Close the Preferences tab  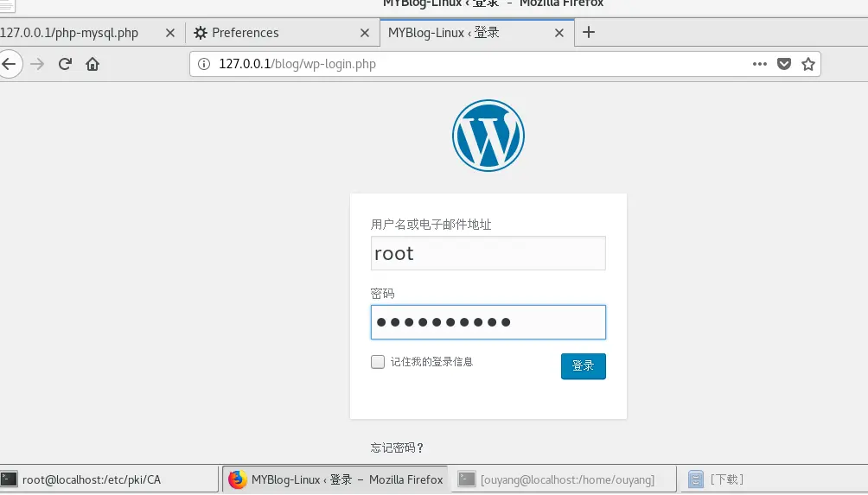364,33
